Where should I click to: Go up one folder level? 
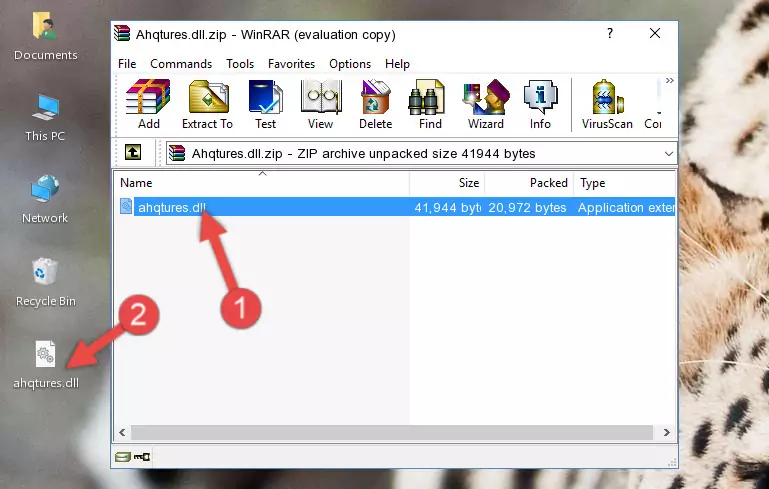(133, 153)
